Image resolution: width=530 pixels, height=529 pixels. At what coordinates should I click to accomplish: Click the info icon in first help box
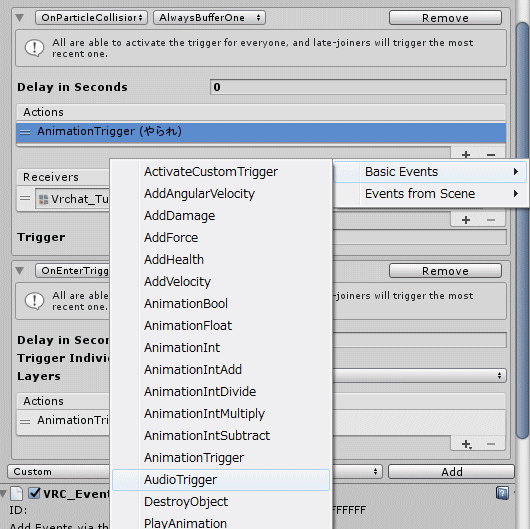pyautogui.click(x=34, y=48)
